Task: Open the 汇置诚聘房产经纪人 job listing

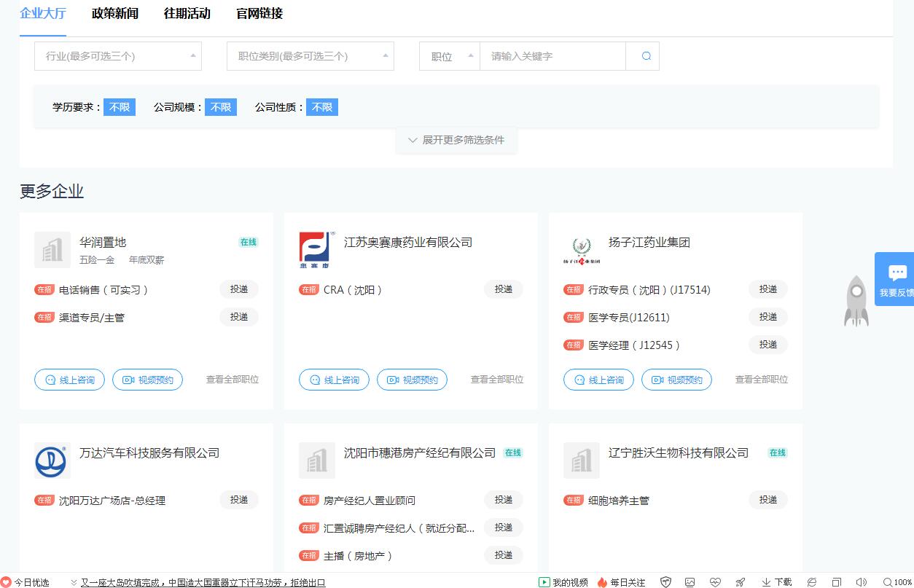Action: [x=399, y=528]
